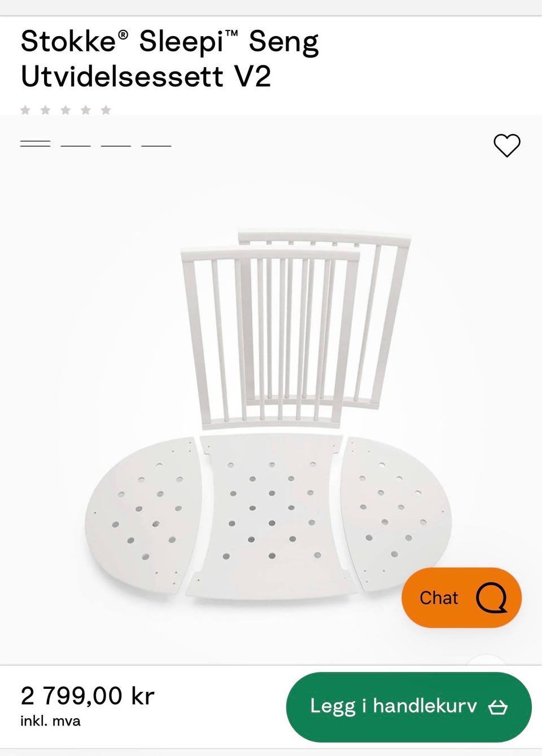542x756 pixels.
Task: Switch to second image carousel indicator
Action: pos(76,146)
